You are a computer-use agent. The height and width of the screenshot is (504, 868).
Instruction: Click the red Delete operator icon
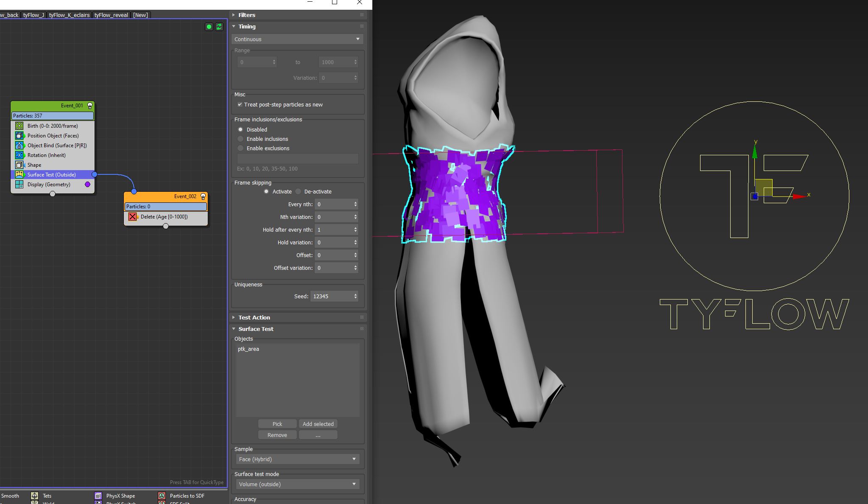point(132,217)
